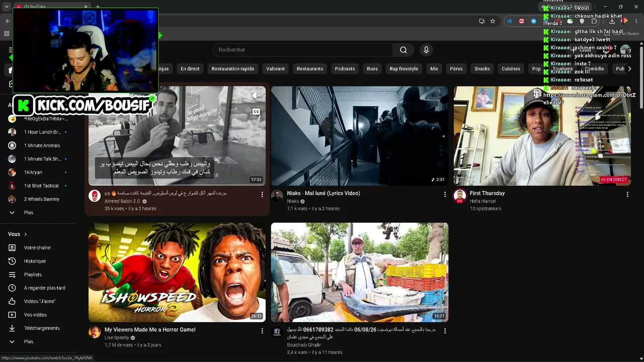
Task: Unmute the preview on Ahmed Sabiri video
Action: (256, 96)
